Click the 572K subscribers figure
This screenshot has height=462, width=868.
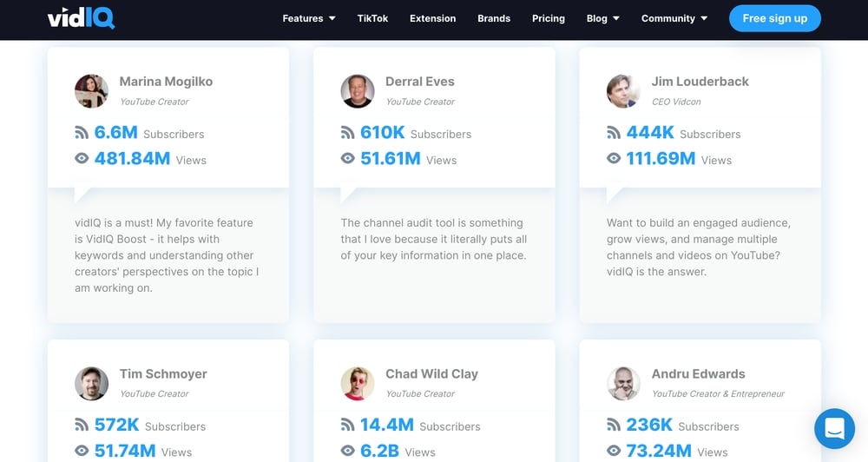pyautogui.click(x=116, y=425)
